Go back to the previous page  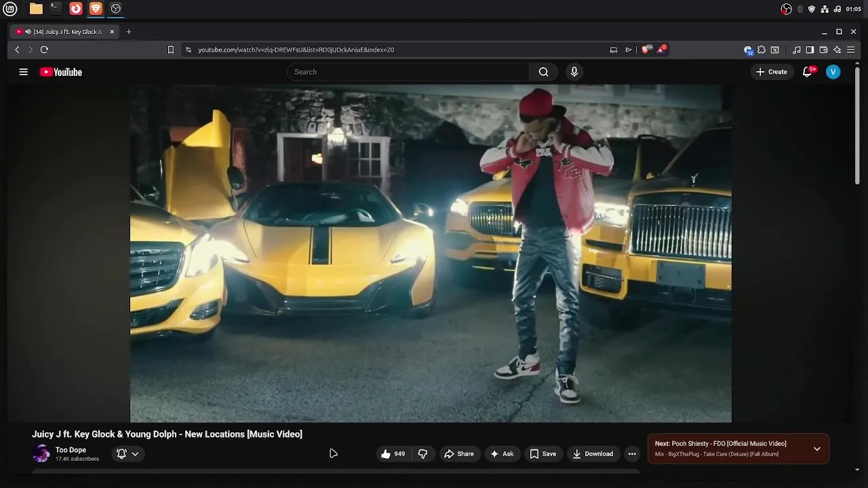18,49
